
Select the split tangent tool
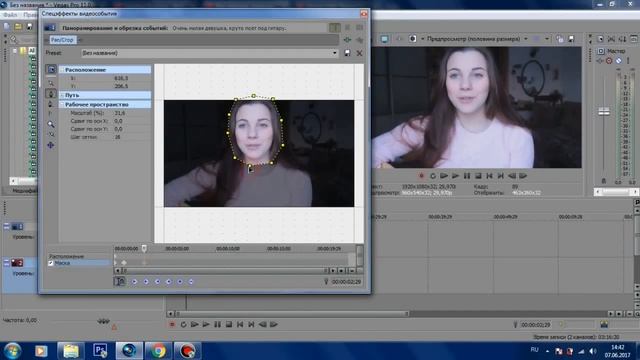pyautogui.click(x=51, y=113)
